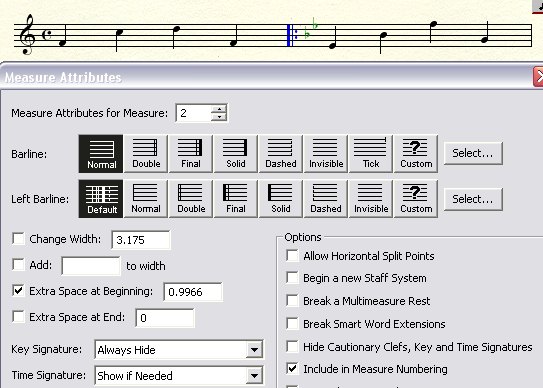This screenshot has height=388, width=543.
Task: Enable Allow Horizontal Split Points
Action: (x=292, y=256)
